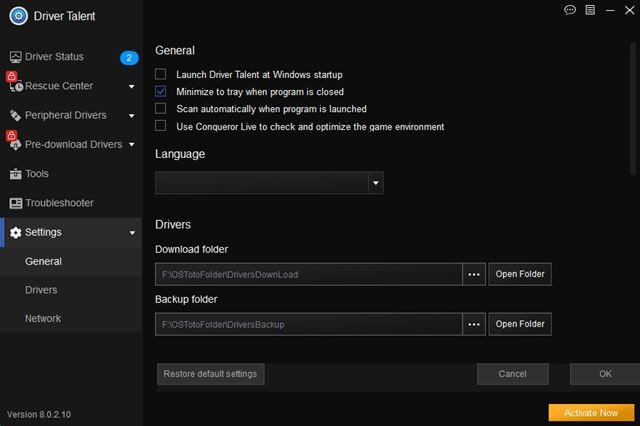This screenshot has width=640, height=426.
Task: Open the menu list icon in title bar
Action: pyautogui.click(x=590, y=10)
